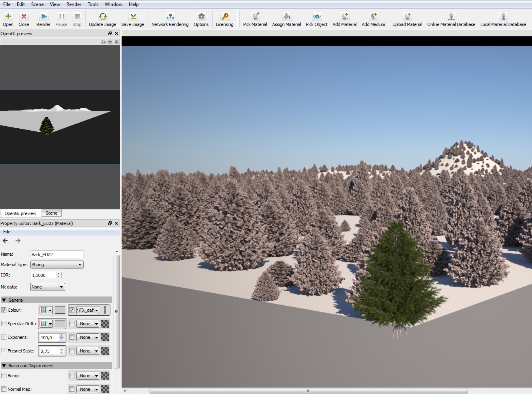Switch to the Scene tab
This screenshot has height=394, width=532.
(52, 213)
